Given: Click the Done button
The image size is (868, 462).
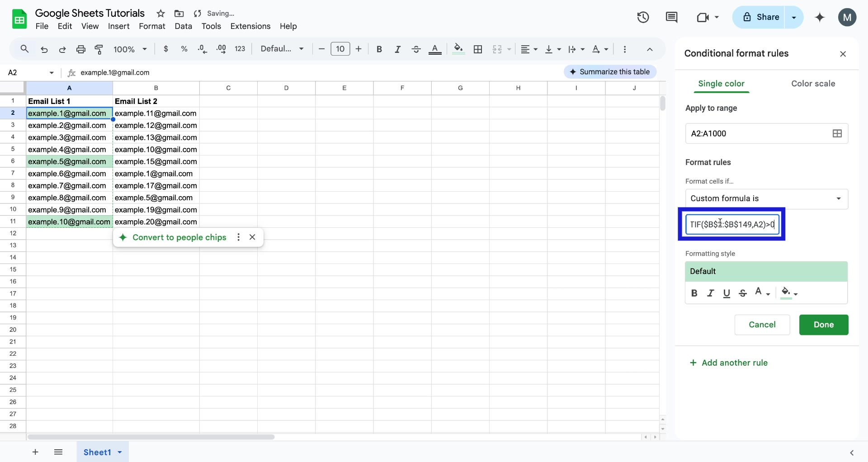Looking at the screenshot, I should click(823, 325).
